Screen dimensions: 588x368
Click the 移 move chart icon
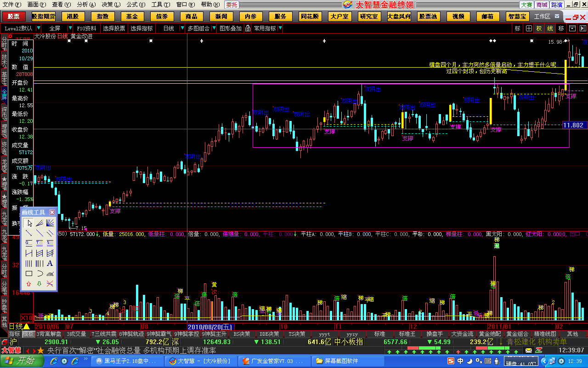point(561,28)
